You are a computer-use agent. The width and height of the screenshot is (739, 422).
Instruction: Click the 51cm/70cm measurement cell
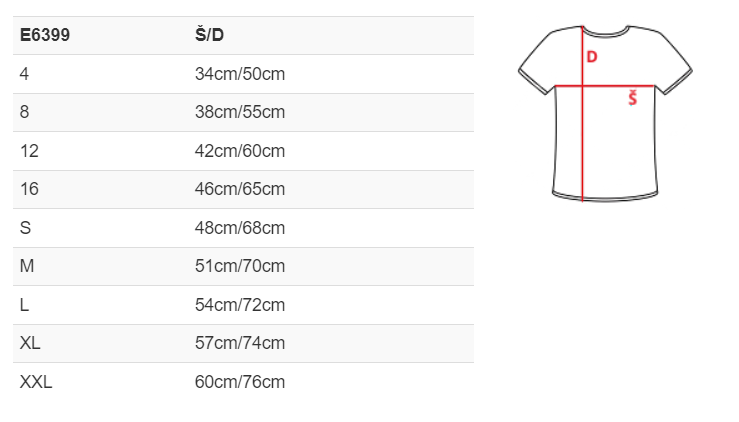tap(240, 266)
